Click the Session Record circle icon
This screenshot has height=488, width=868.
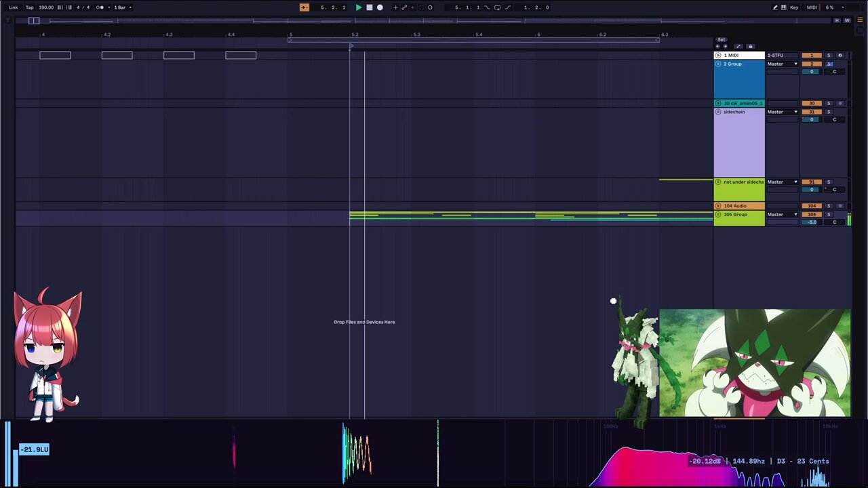(x=430, y=7)
